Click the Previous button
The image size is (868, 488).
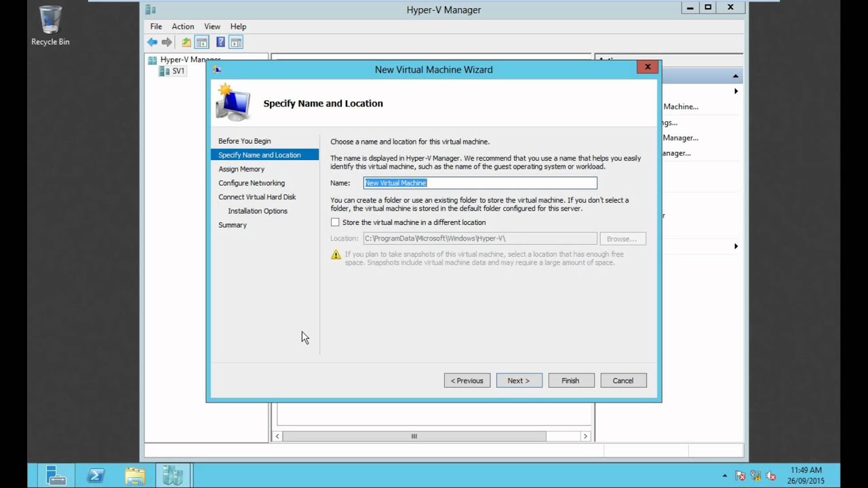coord(467,380)
